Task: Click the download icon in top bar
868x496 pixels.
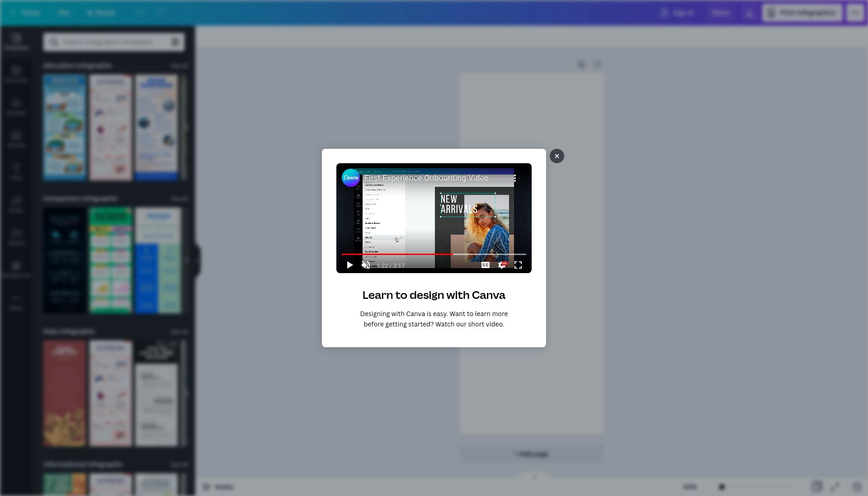Action: [x=749, y=13]
